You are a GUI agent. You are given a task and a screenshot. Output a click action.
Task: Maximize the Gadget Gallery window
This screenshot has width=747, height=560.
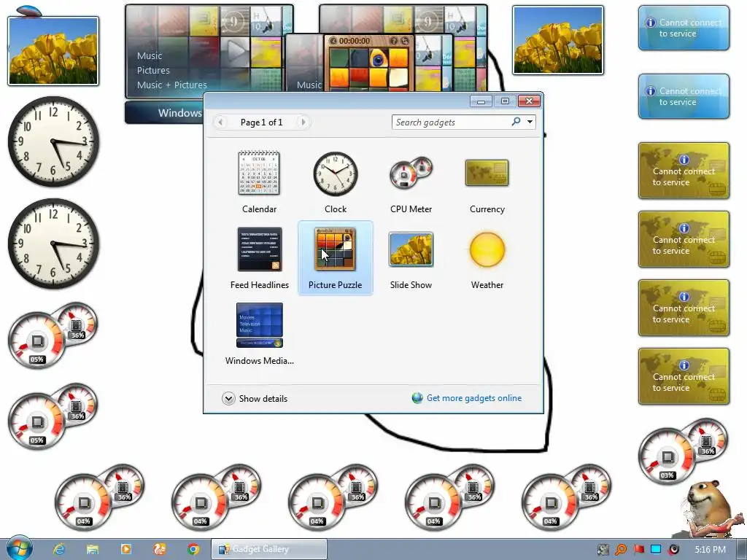(x=505, y=101)
